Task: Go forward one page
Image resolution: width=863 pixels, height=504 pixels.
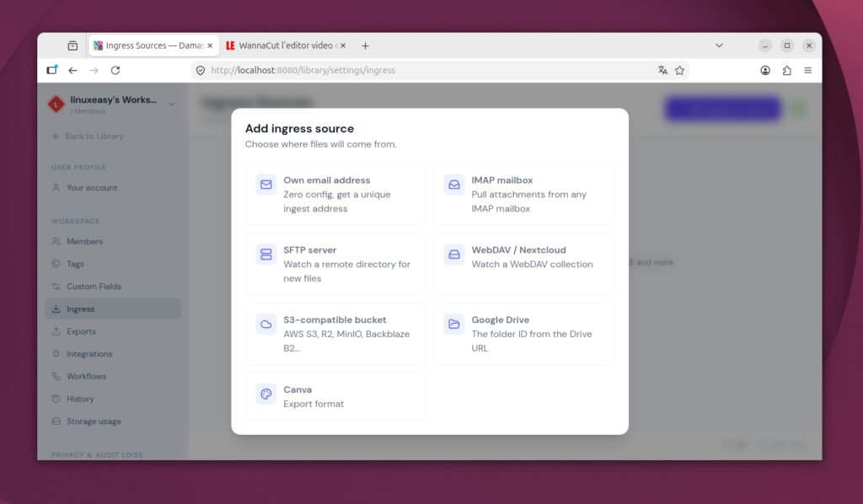Action: (x=94, y=71)
